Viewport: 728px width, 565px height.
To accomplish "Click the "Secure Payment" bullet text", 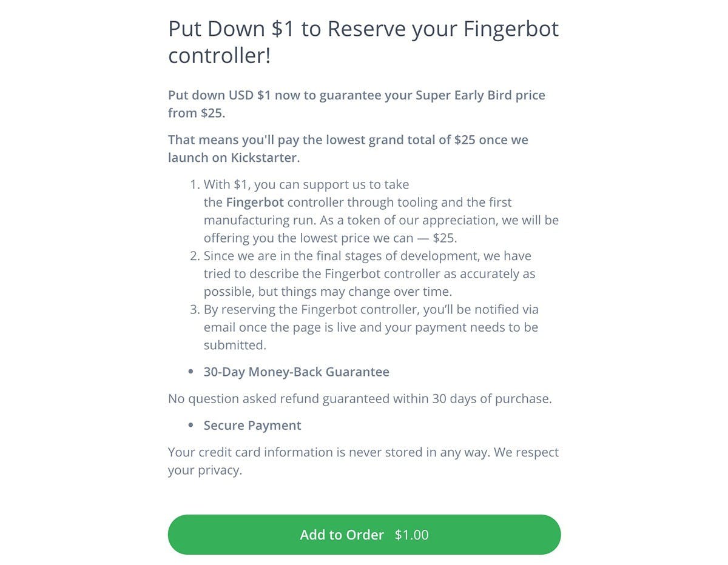I will tap(252, 425).
